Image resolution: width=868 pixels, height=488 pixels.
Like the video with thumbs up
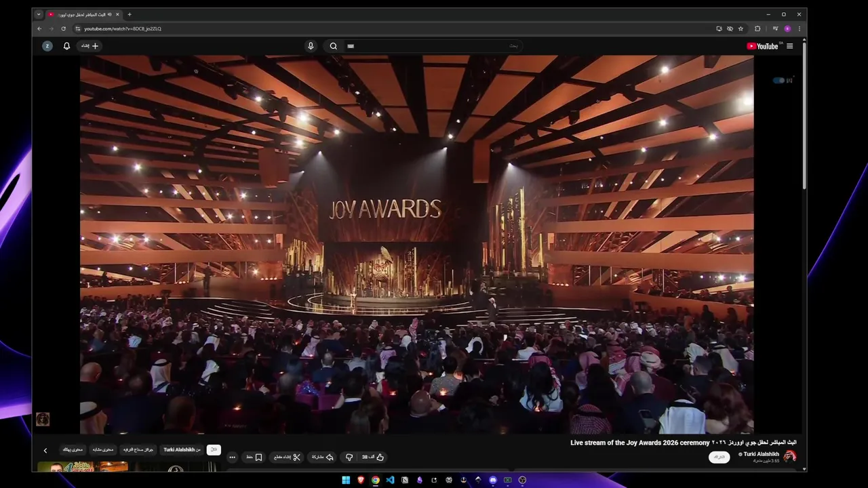pos(373,457)
